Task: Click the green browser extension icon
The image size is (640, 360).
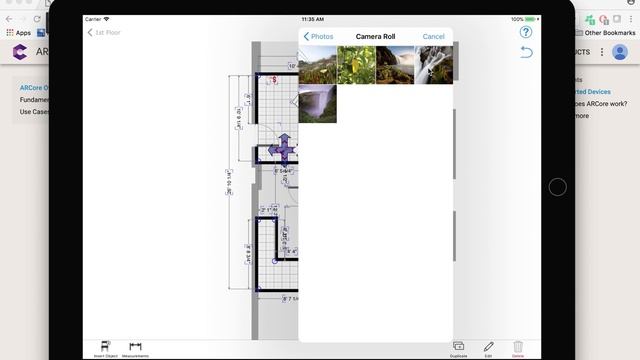Action: tap(590, 19)
